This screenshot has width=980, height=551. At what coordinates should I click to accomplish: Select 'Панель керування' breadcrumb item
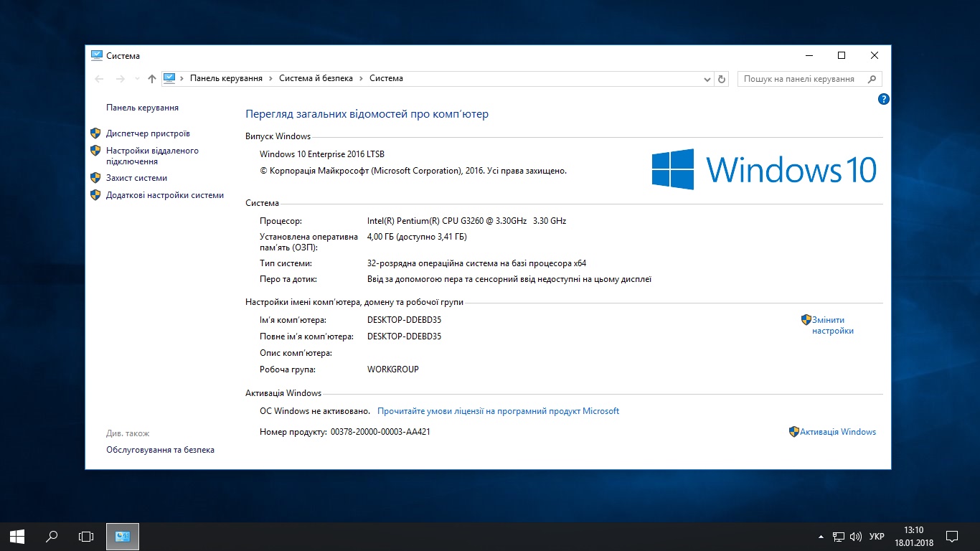pos(226,79)
